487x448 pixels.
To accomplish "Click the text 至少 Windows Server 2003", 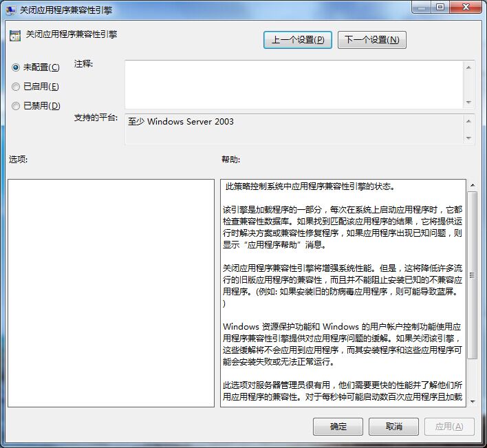I will (180, 122).
